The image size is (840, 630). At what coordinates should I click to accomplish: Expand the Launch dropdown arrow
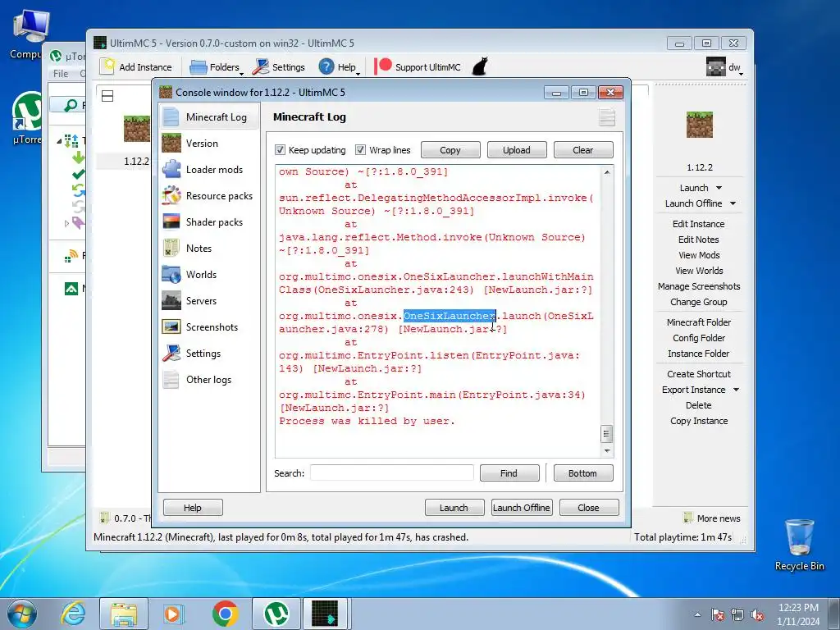coord(719,188)
